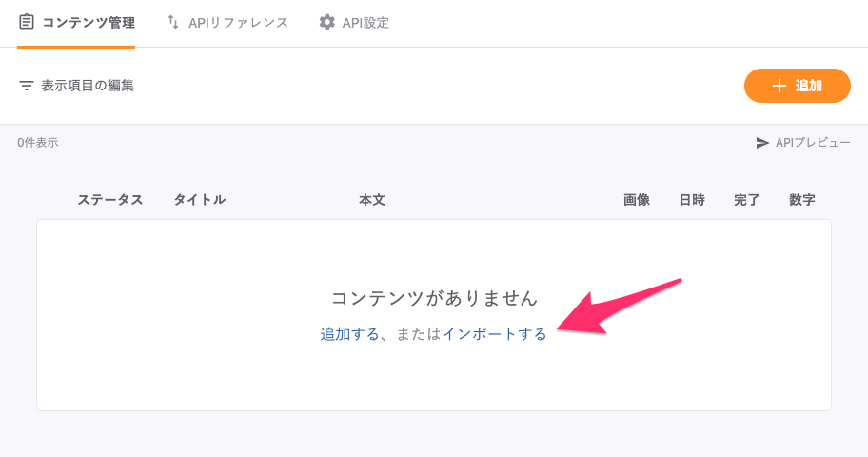
Task: Click the plus icon in the orange 追加 button
Action: pos(779,86)
